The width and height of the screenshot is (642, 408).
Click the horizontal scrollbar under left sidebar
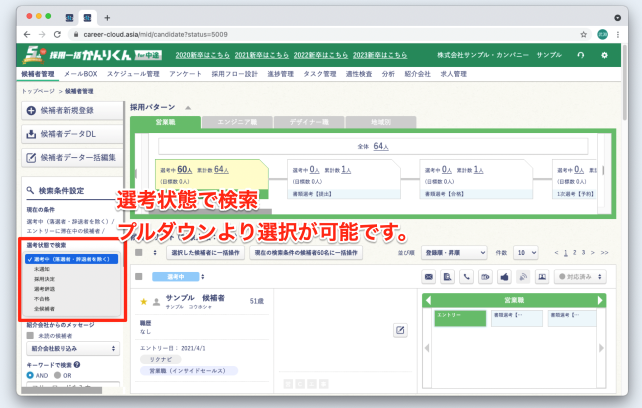click(61, 390)
